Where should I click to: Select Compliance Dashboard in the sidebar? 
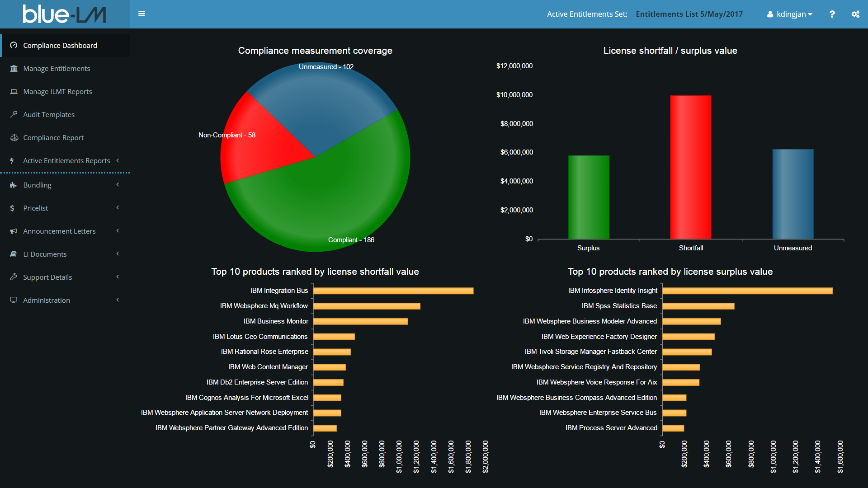click(x=60, y=45)
